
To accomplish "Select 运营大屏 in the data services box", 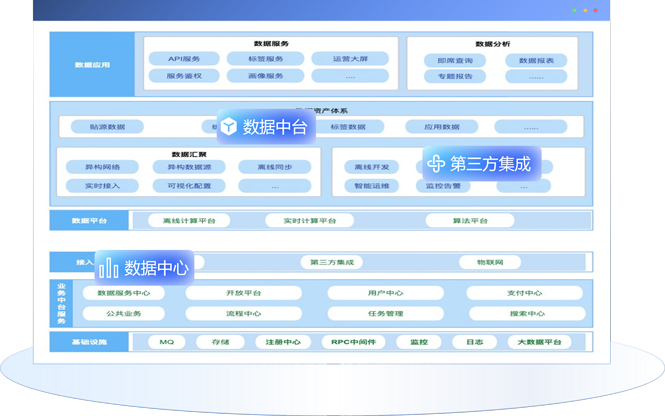I will coord(350,59).
